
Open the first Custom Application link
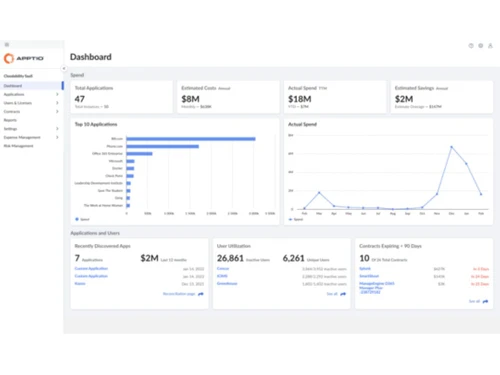[x=91, y=268]
